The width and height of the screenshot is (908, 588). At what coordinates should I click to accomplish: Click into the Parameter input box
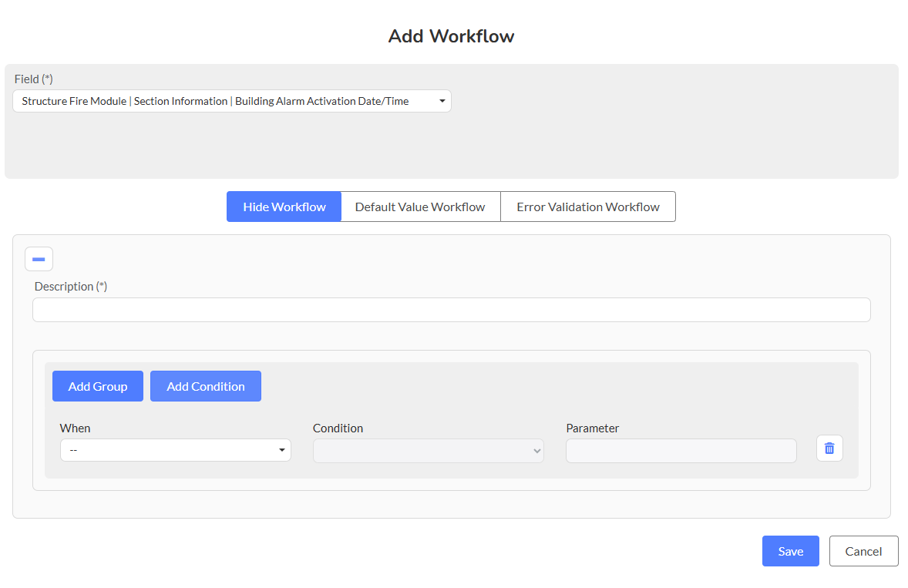681,451
